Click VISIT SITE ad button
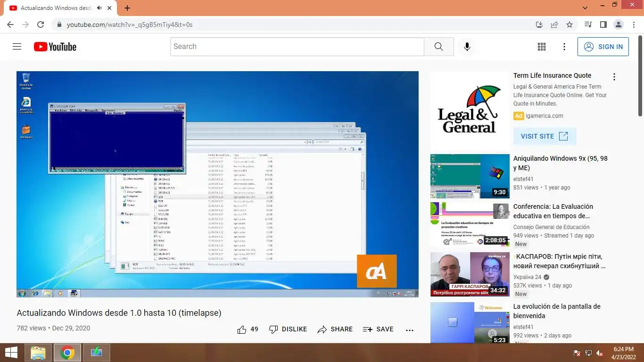The height and width of the screenshot is (362, 644). click(545, 136)
